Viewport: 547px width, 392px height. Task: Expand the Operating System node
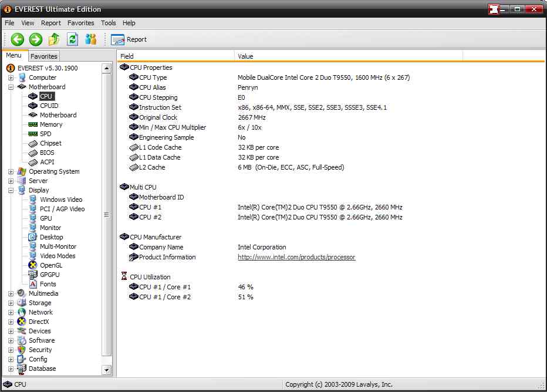coord(11,171)
